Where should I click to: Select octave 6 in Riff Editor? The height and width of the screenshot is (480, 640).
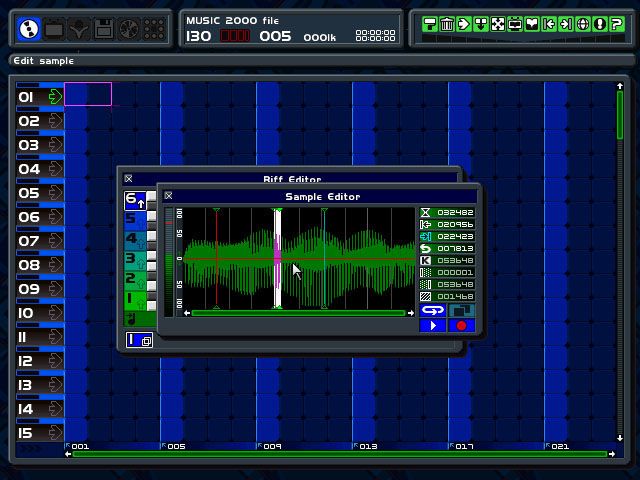(x=133, y=201)
